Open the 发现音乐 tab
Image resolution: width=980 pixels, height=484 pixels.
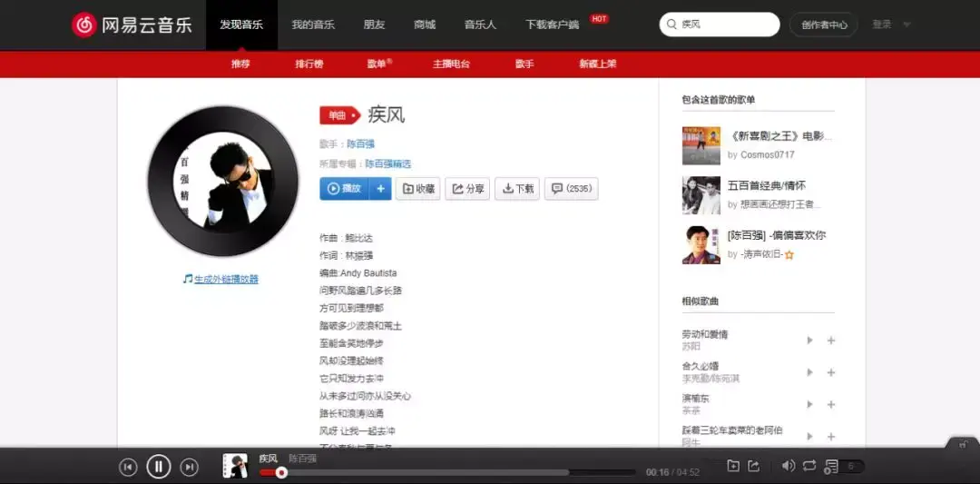click(x=241, y=25)
